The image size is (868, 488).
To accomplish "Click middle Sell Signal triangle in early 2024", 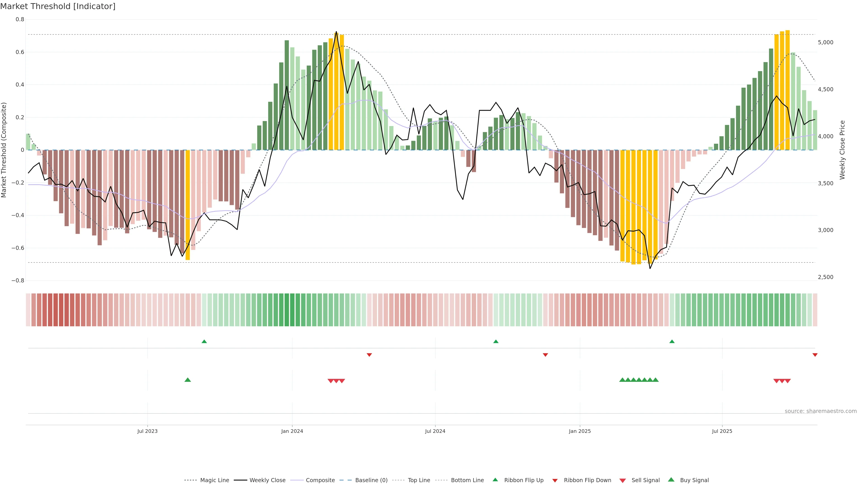I will pyautogui.click(x=336, y=381).
